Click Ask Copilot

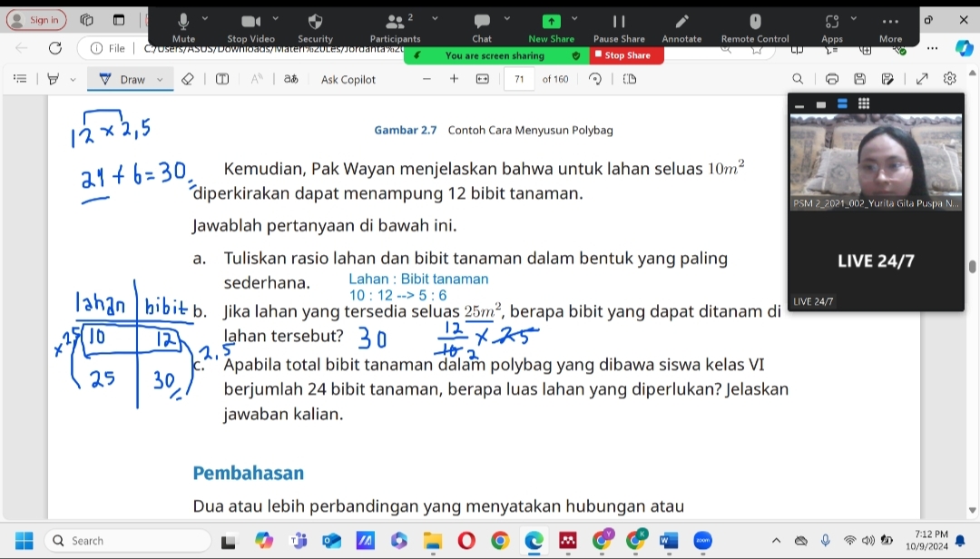click(x=348, y=80)
